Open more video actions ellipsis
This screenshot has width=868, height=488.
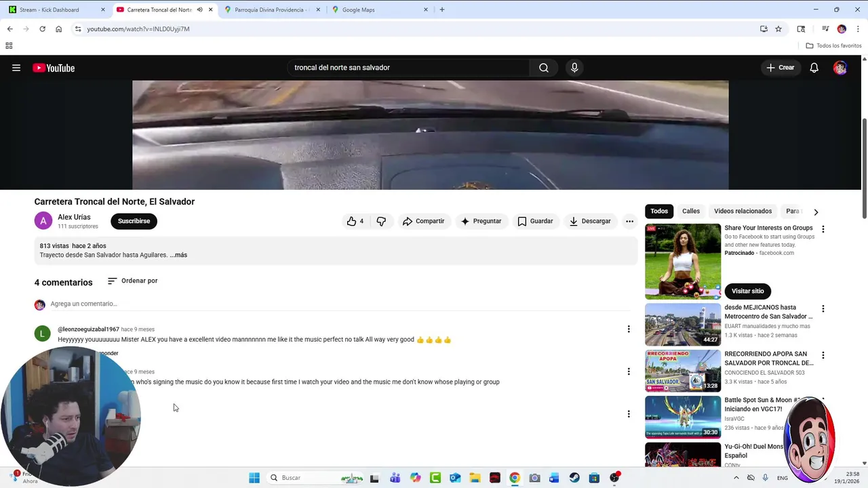tap(629, 221)
